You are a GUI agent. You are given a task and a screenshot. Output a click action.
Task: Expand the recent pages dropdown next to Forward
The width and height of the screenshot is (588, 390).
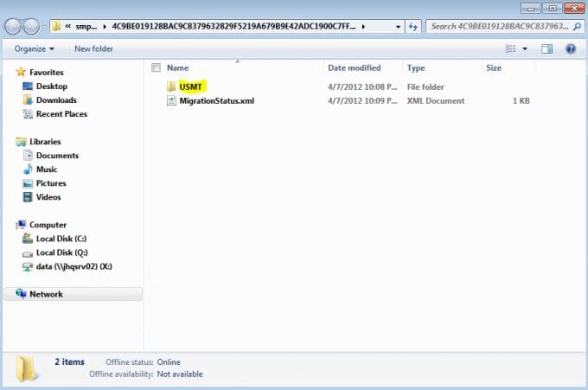44,27
